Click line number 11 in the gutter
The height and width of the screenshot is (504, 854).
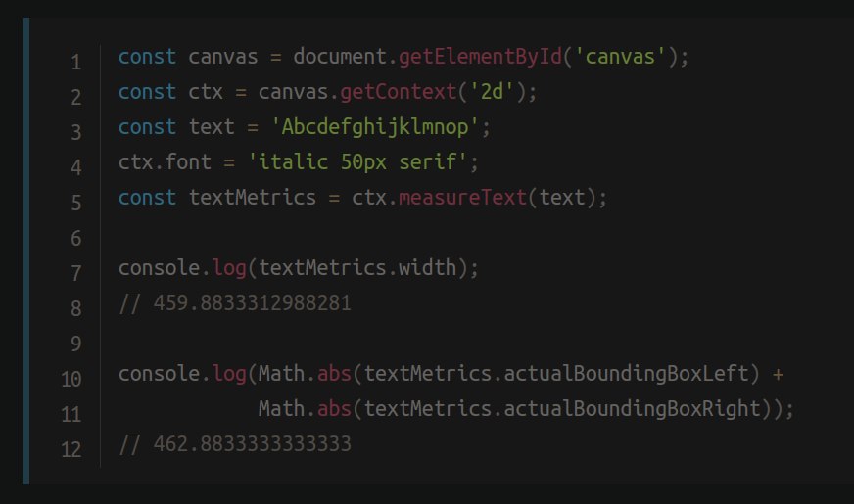coord(71,414)
